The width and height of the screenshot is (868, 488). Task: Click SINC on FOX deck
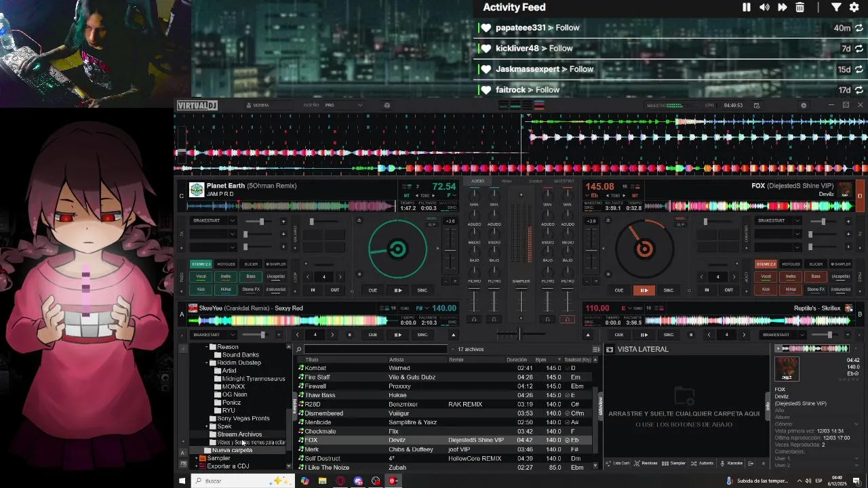point(669,290)
